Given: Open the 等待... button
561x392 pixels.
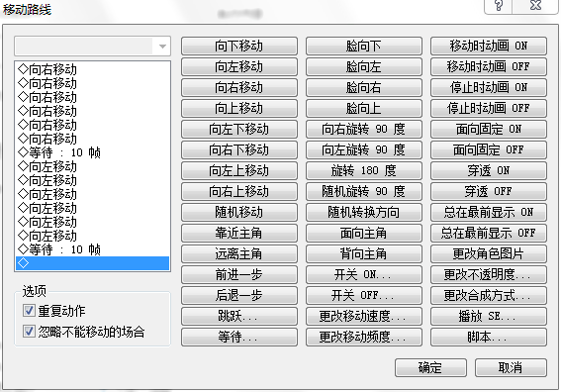Looking at the screenshot, I should point(239,337).
